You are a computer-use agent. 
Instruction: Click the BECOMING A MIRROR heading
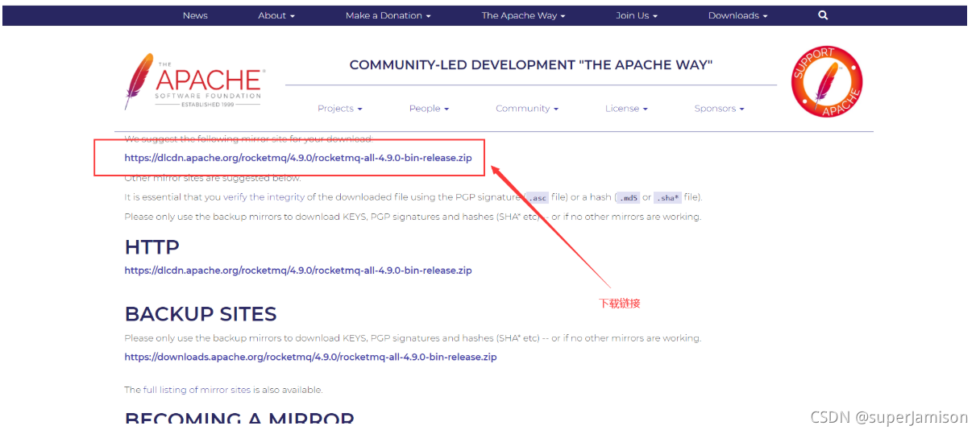click(x=239, y=420)
